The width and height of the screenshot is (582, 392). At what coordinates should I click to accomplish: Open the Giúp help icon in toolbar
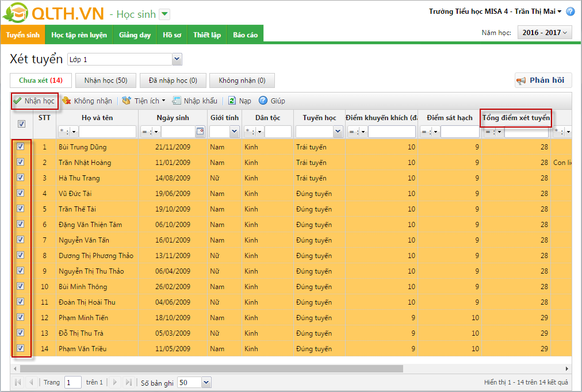point(263,101)
